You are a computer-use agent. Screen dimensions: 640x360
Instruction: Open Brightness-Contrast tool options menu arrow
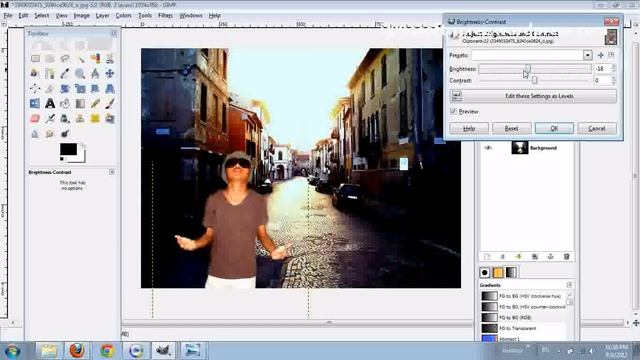coord(111,172)
